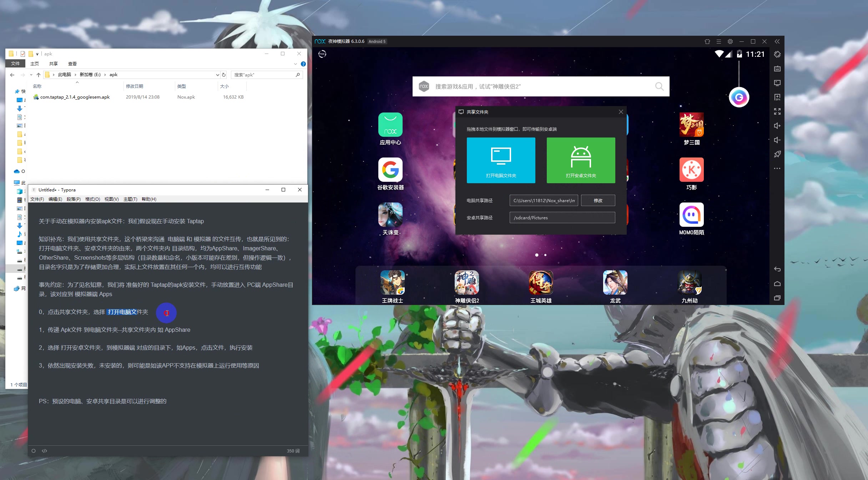The width and height of the screenshot is (868, 480).
Task: Open Typora 文件(F) menu
Action: (x=37, y=199)
